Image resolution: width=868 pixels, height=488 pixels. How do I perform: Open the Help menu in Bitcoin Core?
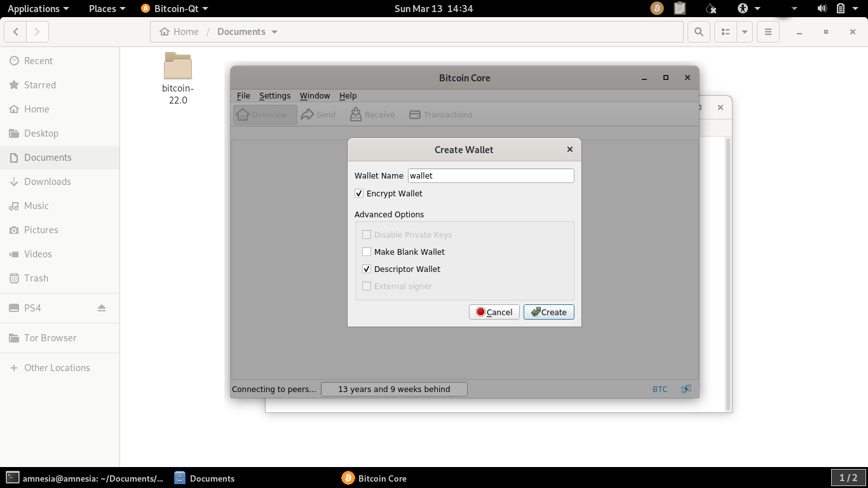click(348, 95)
